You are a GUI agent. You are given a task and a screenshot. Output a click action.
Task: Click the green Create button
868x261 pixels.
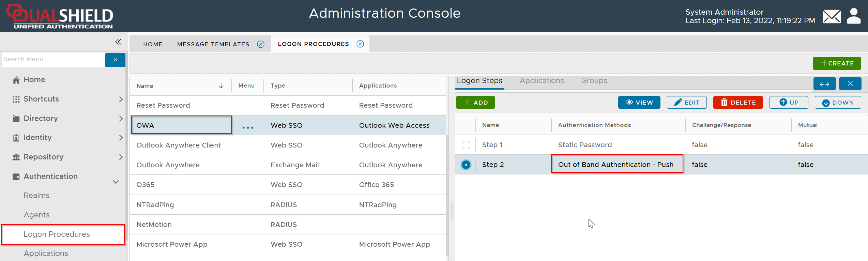click(837, 63)
